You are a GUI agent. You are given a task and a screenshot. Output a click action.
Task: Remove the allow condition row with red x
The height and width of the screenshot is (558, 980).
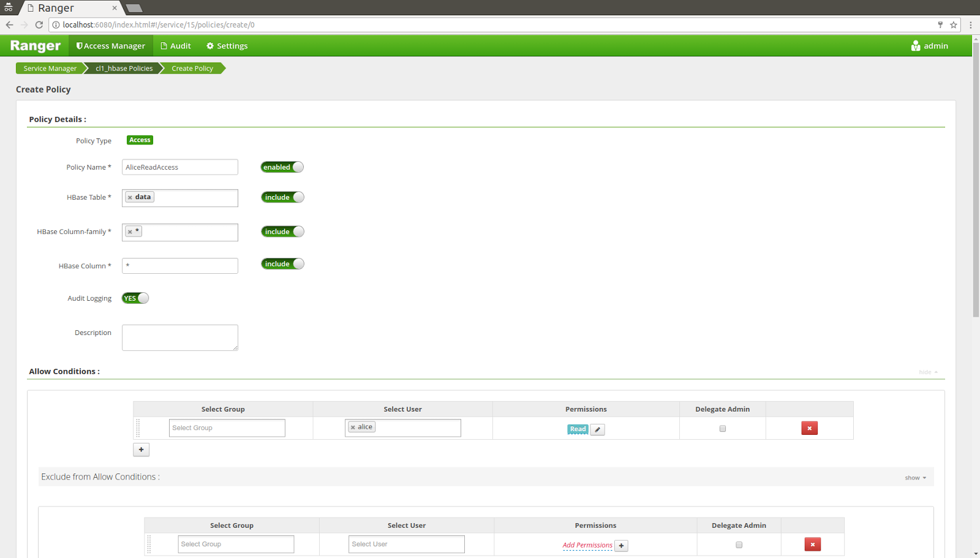809,428
